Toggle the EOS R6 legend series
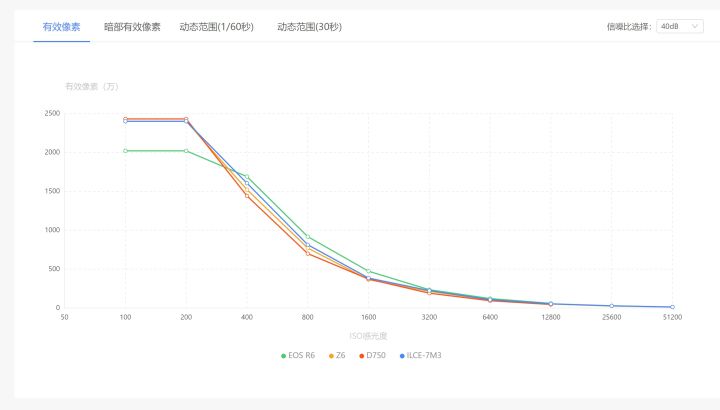Screen dimensions: 720x410 point(298,355)
